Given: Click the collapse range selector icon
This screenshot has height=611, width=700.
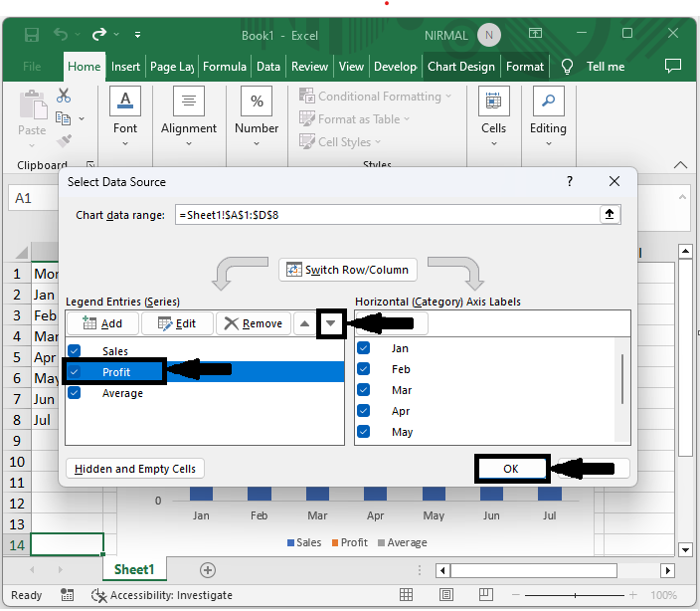Looking at the screenshot, I should pos(611,215).
